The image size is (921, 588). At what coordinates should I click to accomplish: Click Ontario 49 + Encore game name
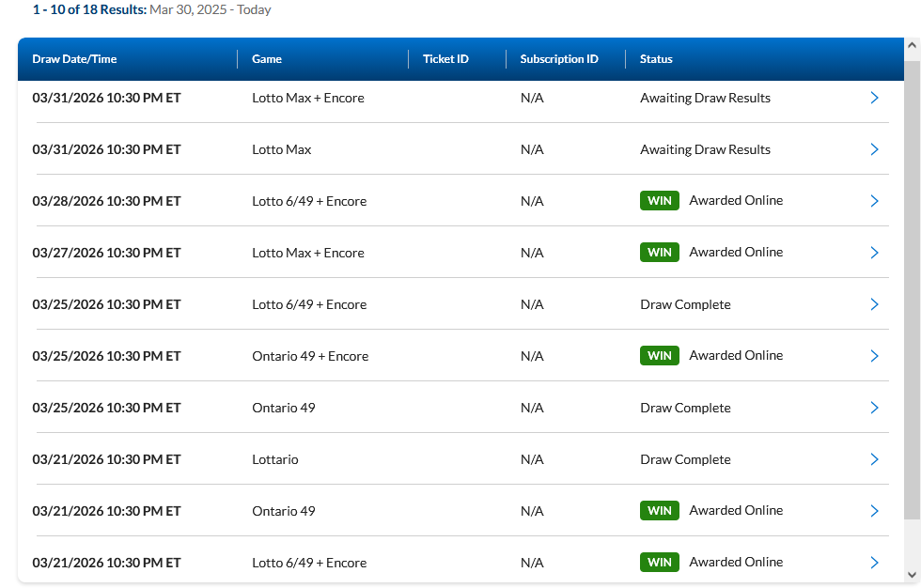click(310, 356)
